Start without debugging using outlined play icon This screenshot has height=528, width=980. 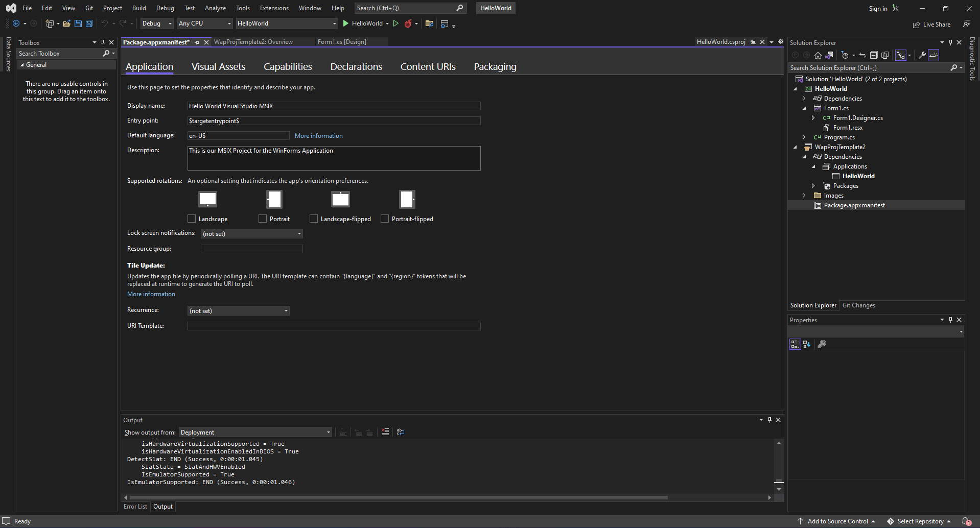(396, 23)
